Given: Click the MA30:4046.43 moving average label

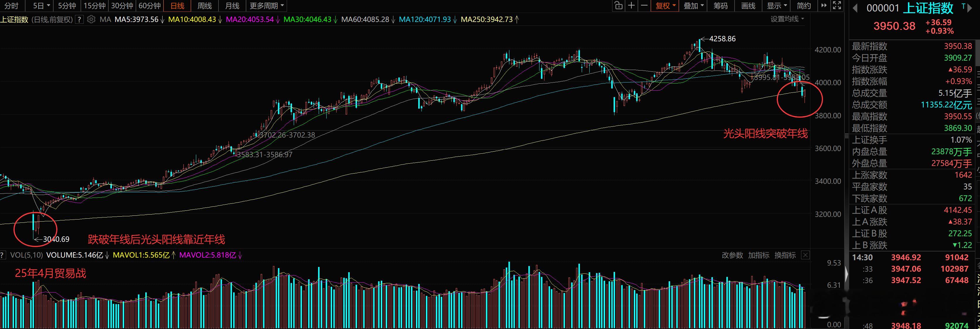Looking at the screenshot, I should tap(308, 19).
